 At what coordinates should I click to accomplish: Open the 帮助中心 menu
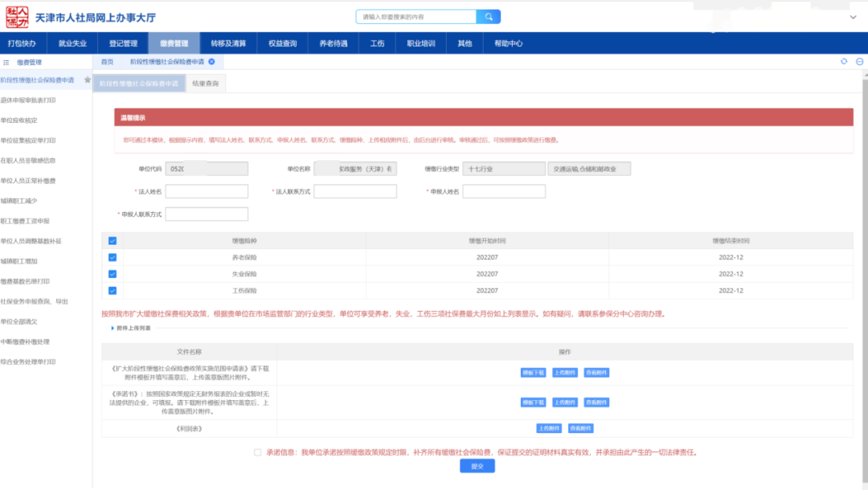(508, 43)
